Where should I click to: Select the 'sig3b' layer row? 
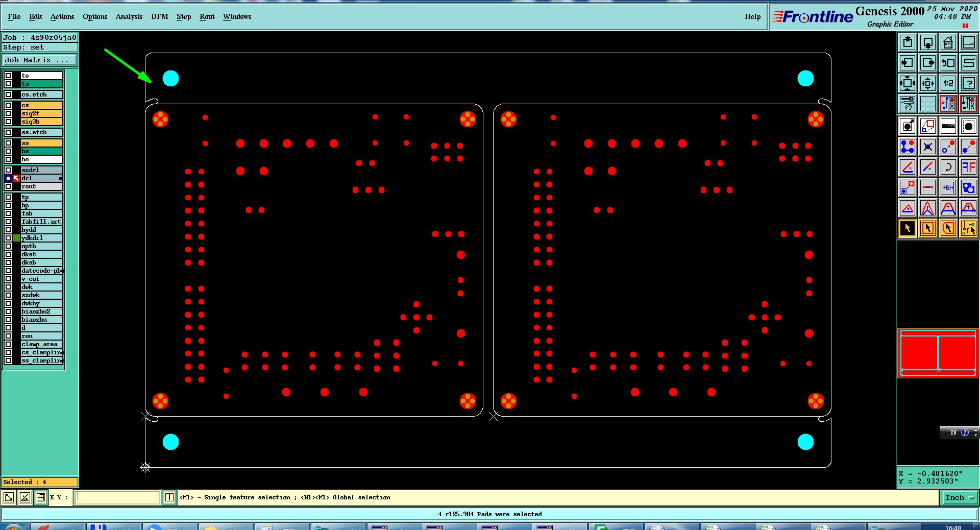41,122
